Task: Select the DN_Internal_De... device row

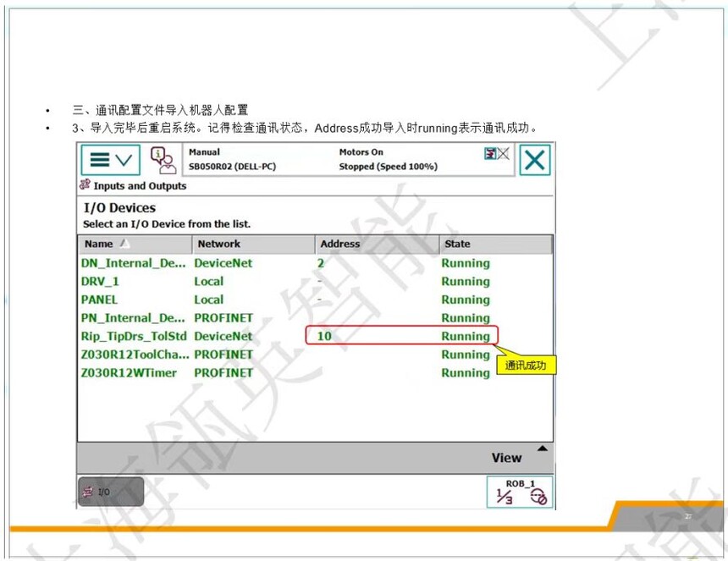Action: click(x=315, y=263)
